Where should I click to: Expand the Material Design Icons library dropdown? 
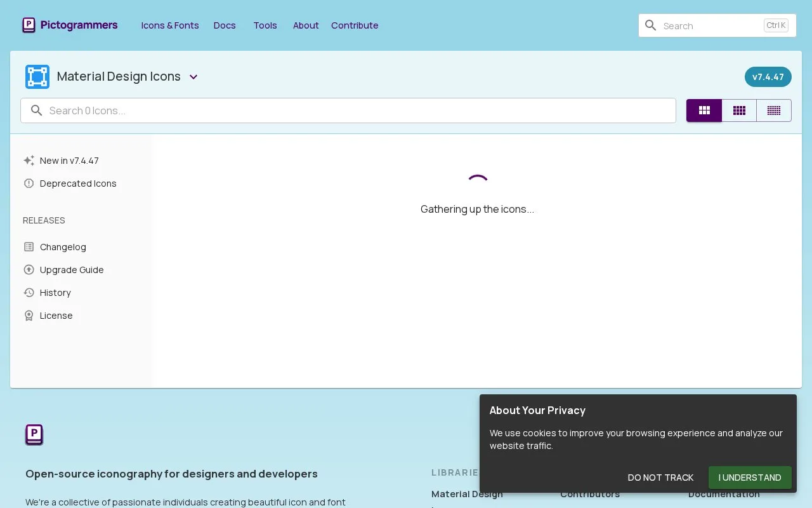point(193,77)
